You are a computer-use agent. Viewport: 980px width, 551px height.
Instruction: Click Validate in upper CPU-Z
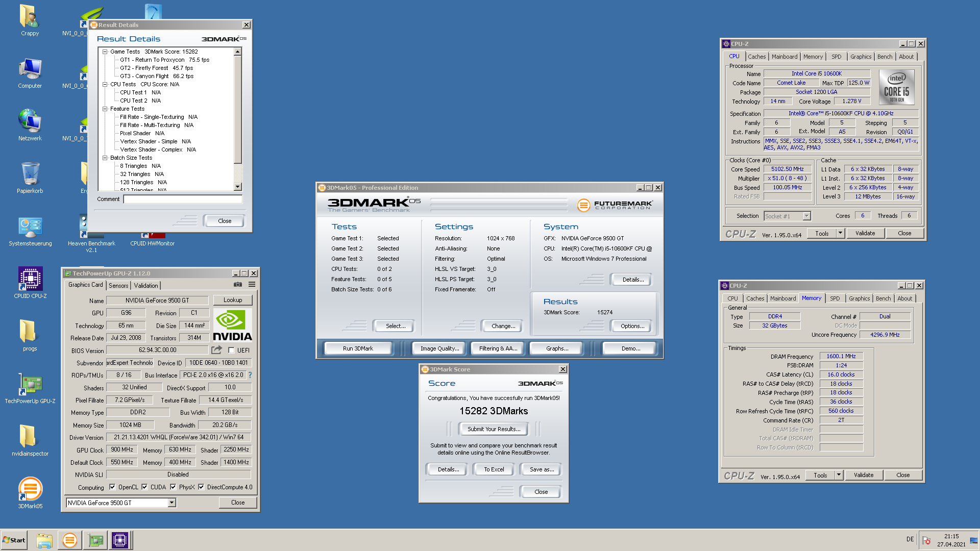pos(865,233)
